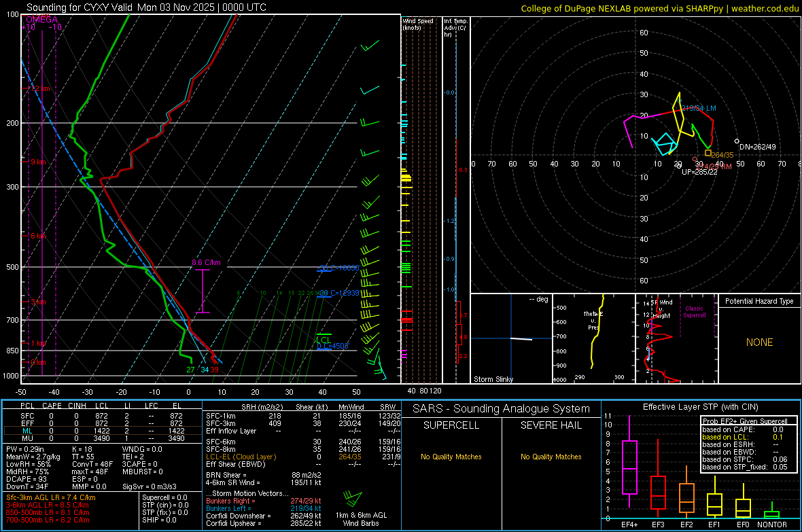
Task: Click the SARS - Sounding Analogue System heading
Action: click(502, 409)
